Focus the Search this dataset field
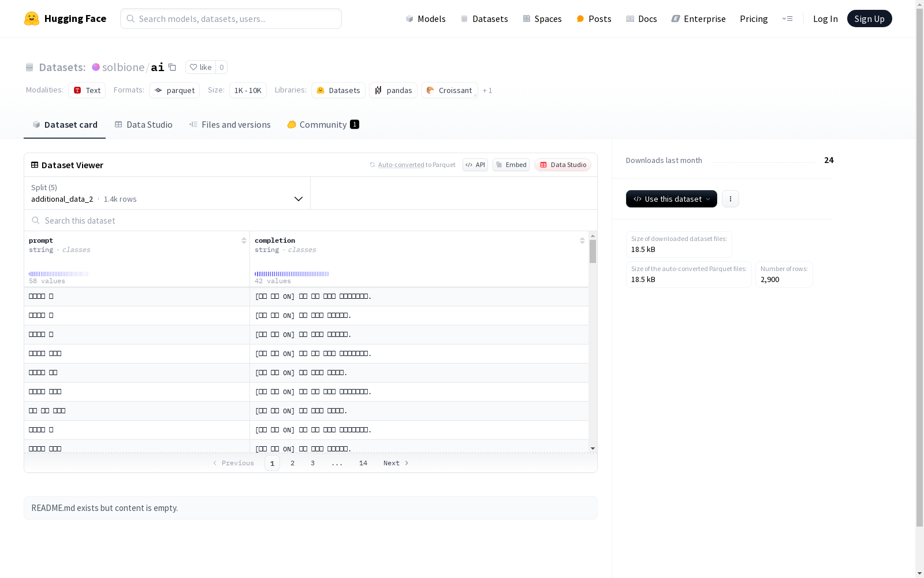This screenshot has height=578, width=924. coord(311,220)
